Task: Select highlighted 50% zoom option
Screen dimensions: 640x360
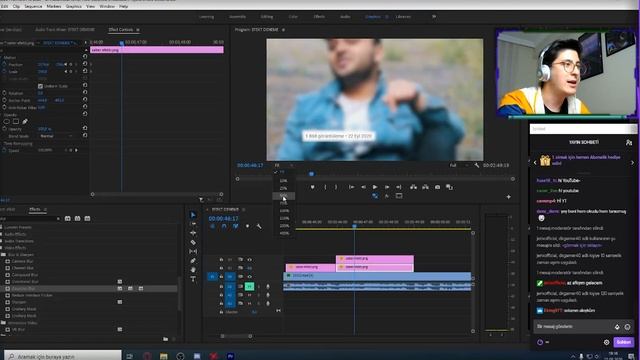Action: [x=283, y=196]
